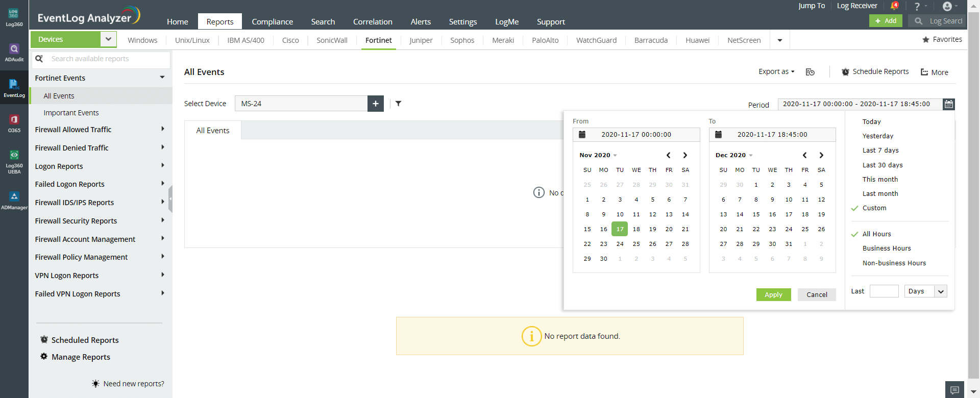Open the Correlation tab
This screenshot has height=398, width=980.
[373, 22]
